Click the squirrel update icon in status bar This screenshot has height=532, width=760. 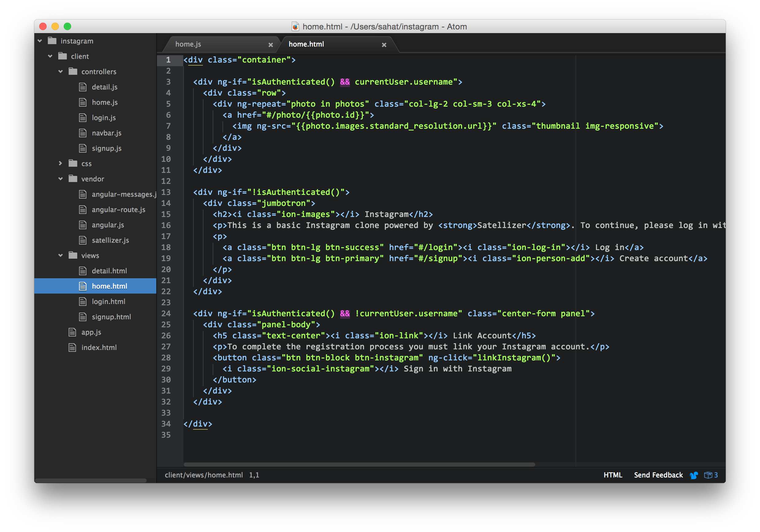(694, 475)
